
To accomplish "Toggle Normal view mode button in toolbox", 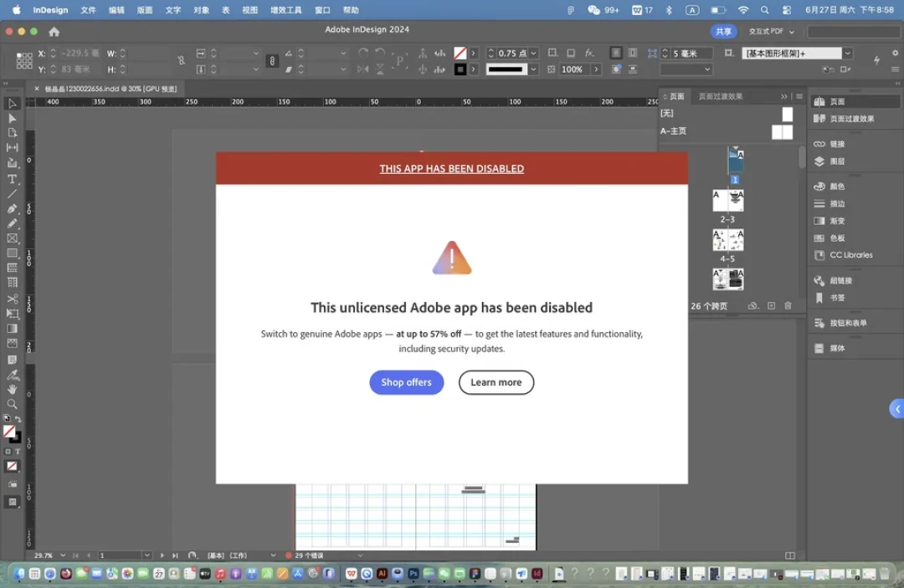I will [12, 502].
